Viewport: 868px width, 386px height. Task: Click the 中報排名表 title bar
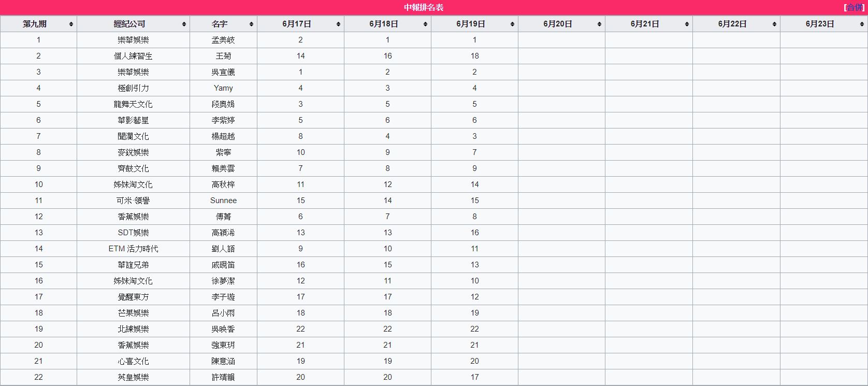click(424, 7)
